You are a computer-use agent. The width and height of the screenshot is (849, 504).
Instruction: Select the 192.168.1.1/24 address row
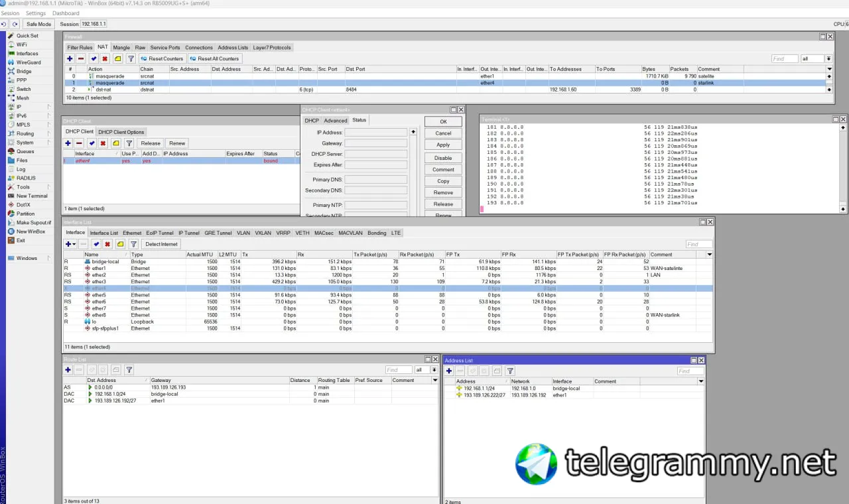[x=574, y=389]
